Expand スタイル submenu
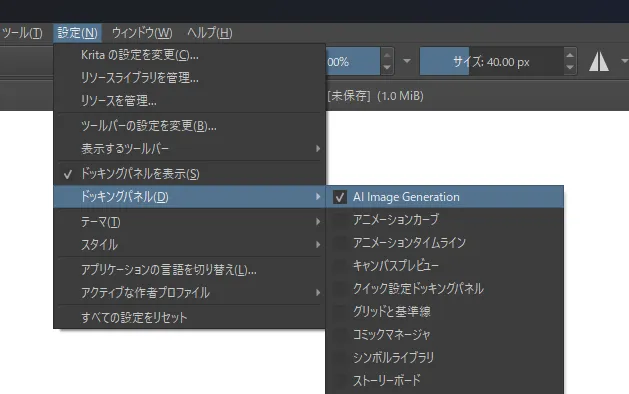The image size is (629, 394). click(189, 244)
